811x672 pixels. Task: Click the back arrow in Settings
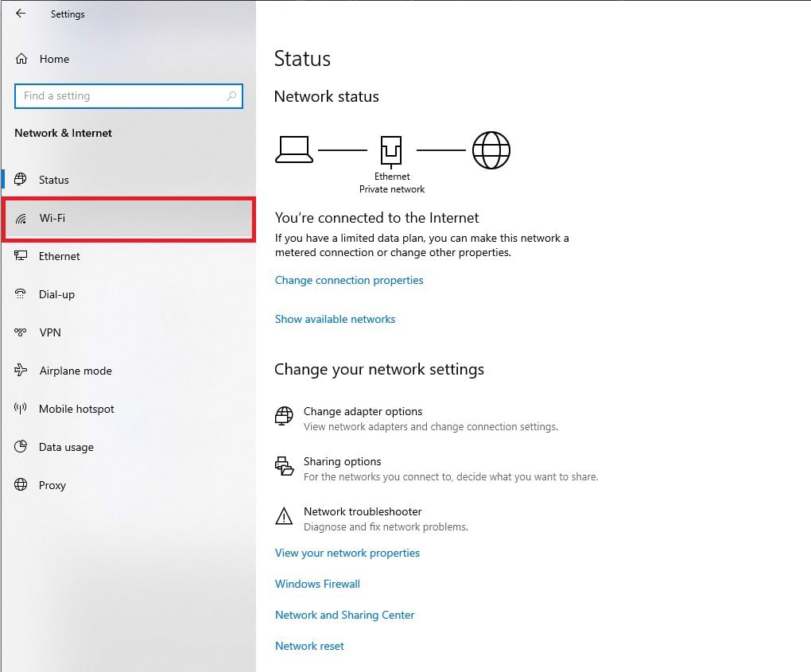tap(20, 14)
